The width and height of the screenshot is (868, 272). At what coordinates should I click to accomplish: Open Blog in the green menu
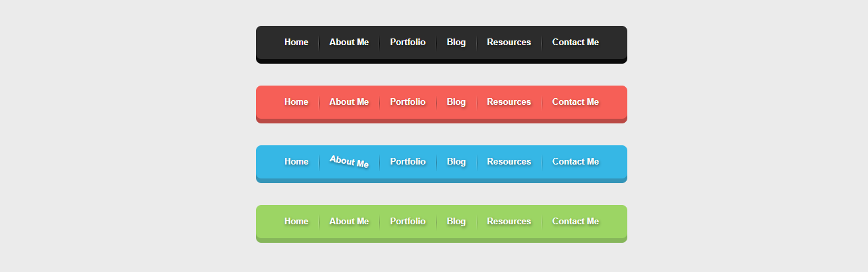[x=456, y=222]
